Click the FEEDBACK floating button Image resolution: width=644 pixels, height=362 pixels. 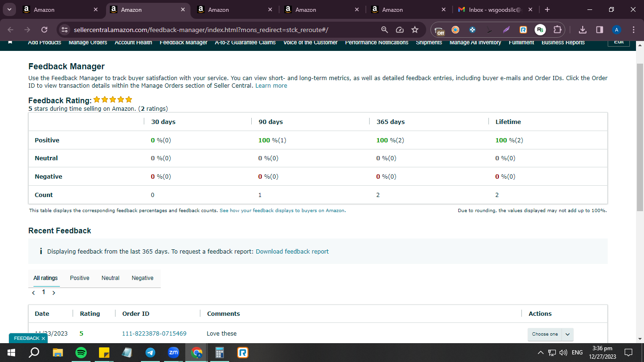(26, 338)
